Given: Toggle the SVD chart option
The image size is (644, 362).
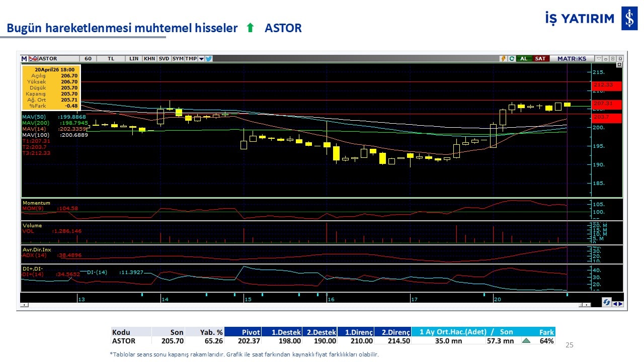Looking at the screenshot, I should (x=164, y=59).
